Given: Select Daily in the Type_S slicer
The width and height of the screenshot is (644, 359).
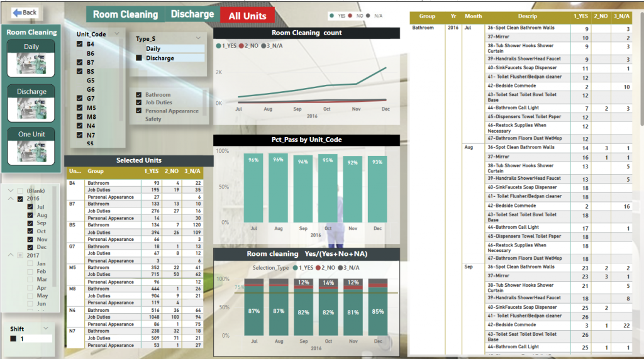Looking at the screenshot, I should click(x=153, y=48).
